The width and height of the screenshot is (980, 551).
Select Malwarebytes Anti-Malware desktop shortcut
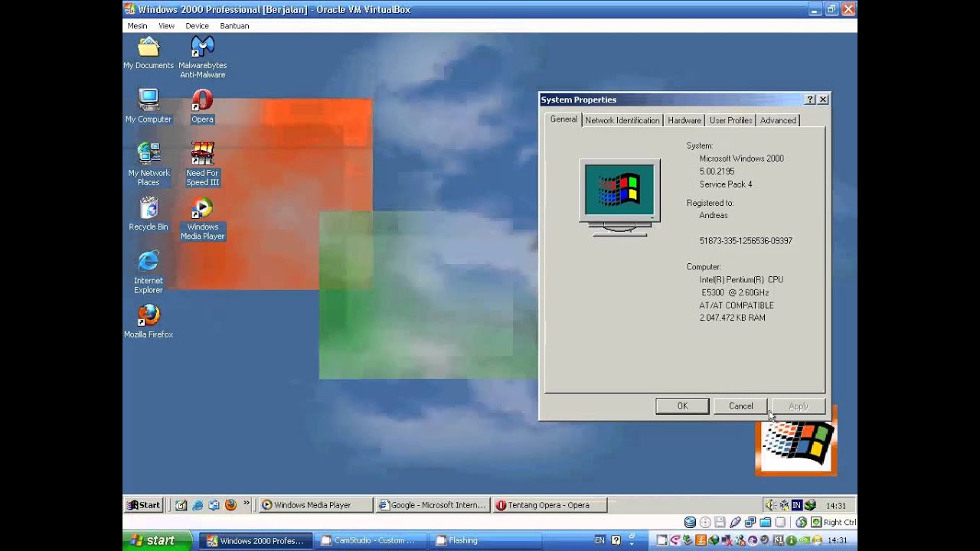(x=202, y=57)
